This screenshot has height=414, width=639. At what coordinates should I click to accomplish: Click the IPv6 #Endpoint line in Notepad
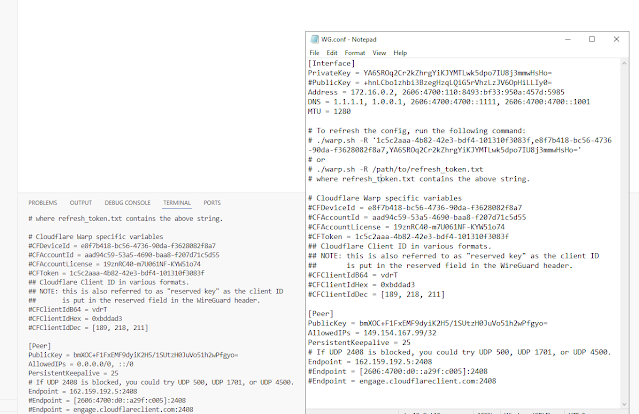tap(398, 371)
